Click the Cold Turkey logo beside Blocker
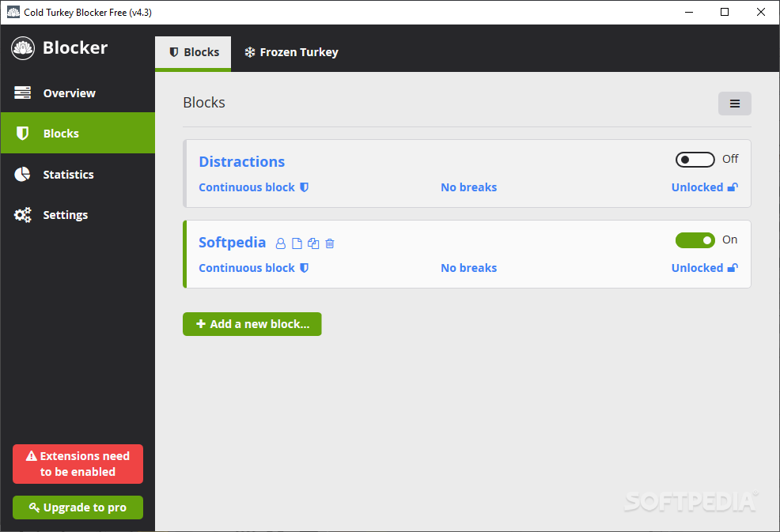 point(23,48)
